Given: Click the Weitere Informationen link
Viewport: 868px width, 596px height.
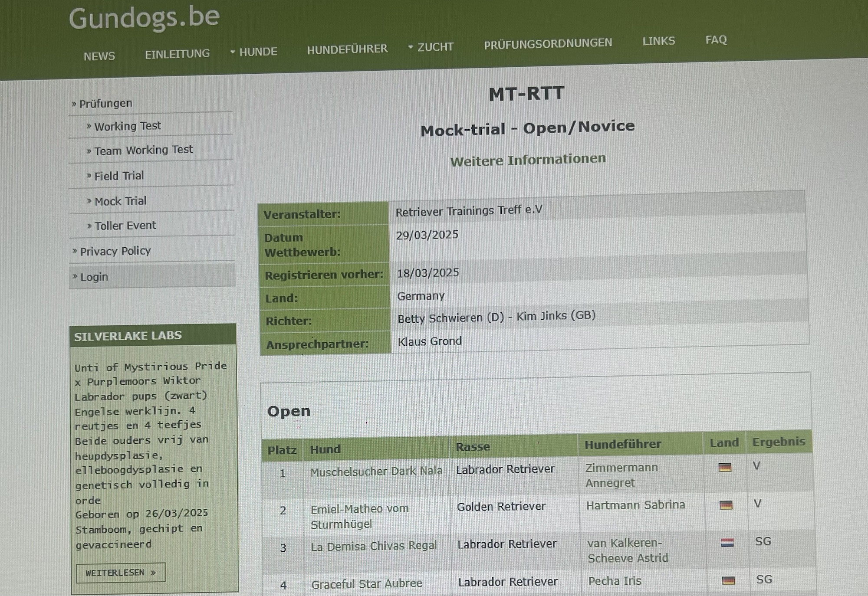Looking at the screenshot, I should (528, 160).
